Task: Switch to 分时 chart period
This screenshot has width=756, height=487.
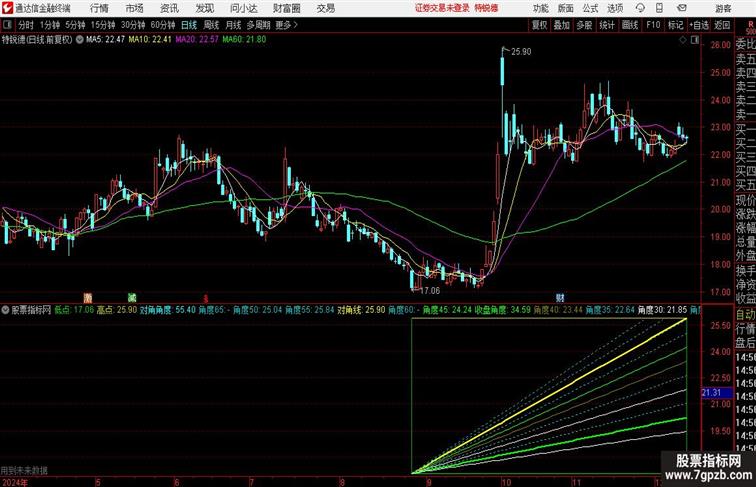Action: click(x=26, y=25)
